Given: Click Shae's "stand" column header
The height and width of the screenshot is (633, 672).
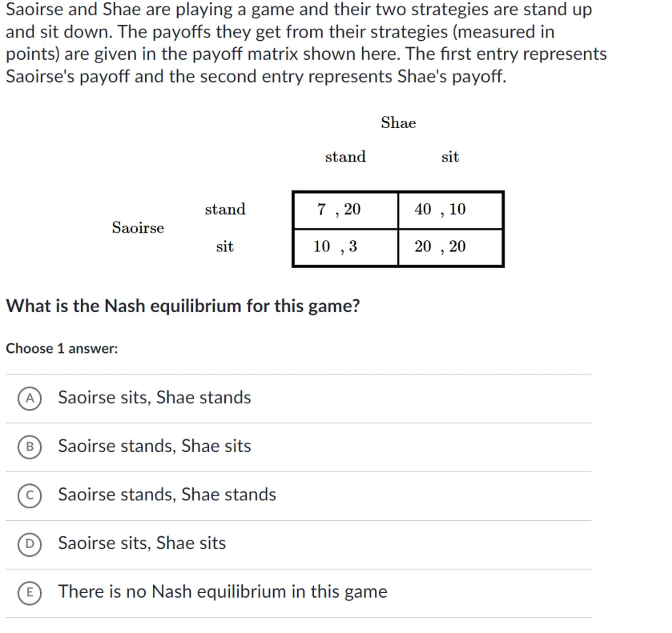Looking at the screenshot, I should coord(346,157).
